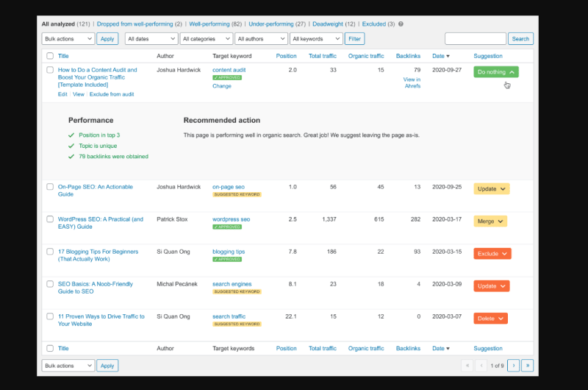Click the Filter button
Screen dimensions: 588x390
click(x=354, y=39)
